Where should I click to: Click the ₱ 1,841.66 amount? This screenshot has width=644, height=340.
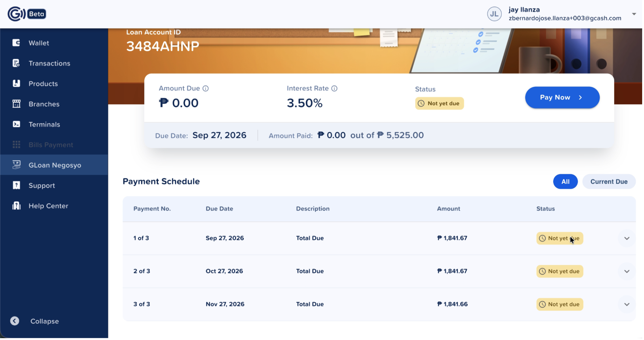[452, 304]
